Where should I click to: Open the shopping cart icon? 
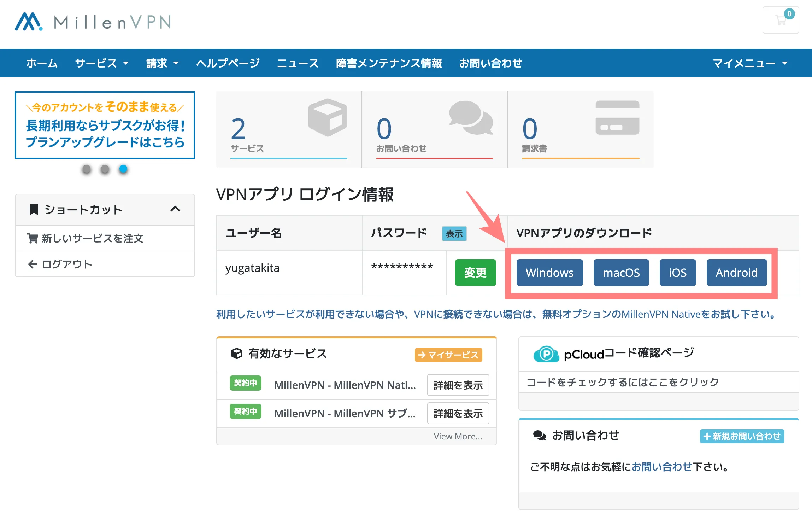[781, 20]
